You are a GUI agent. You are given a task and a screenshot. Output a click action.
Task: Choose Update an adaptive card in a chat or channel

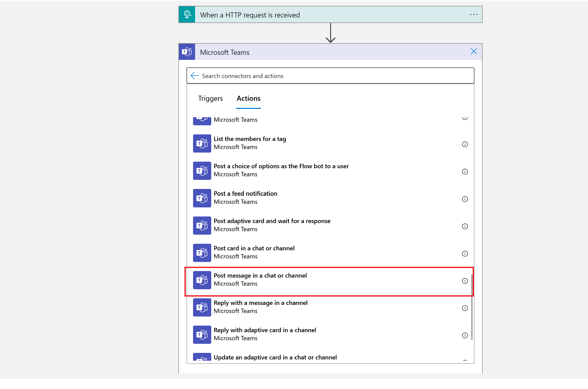[x=275, y=357]
